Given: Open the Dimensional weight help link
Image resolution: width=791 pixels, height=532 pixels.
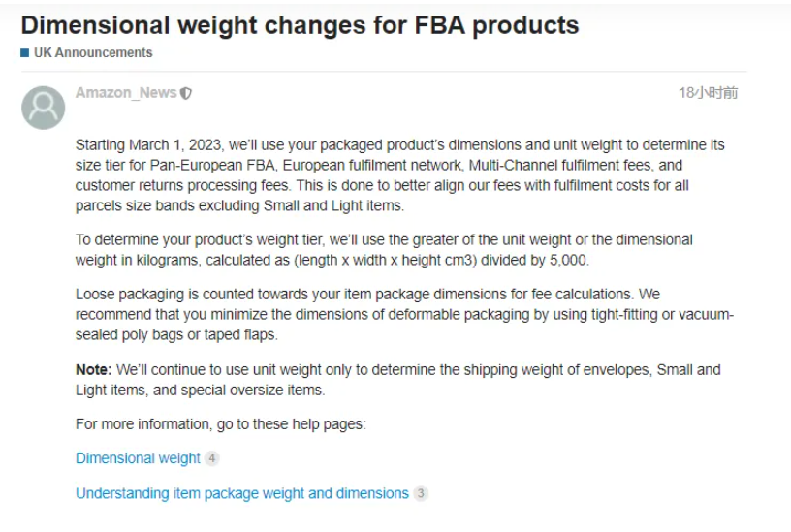Looking at the screenshot, I should (x=138, y=458).
